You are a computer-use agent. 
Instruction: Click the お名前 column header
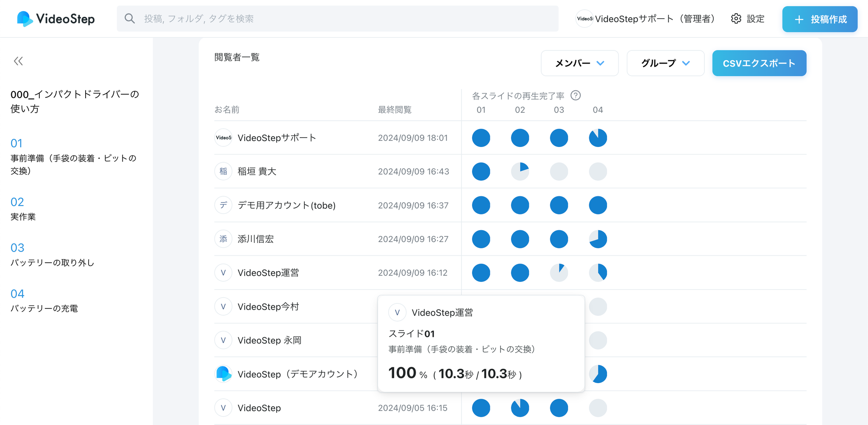click(x=227, y=110)
